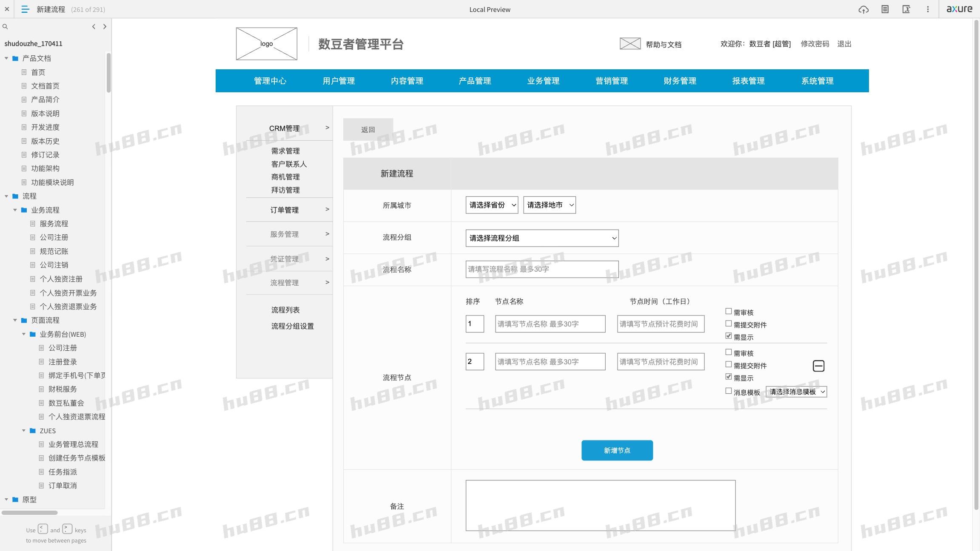This screenshot has width=980, height=551.
Task: Click the 流程名称 text input field
Action: [542, 270]
